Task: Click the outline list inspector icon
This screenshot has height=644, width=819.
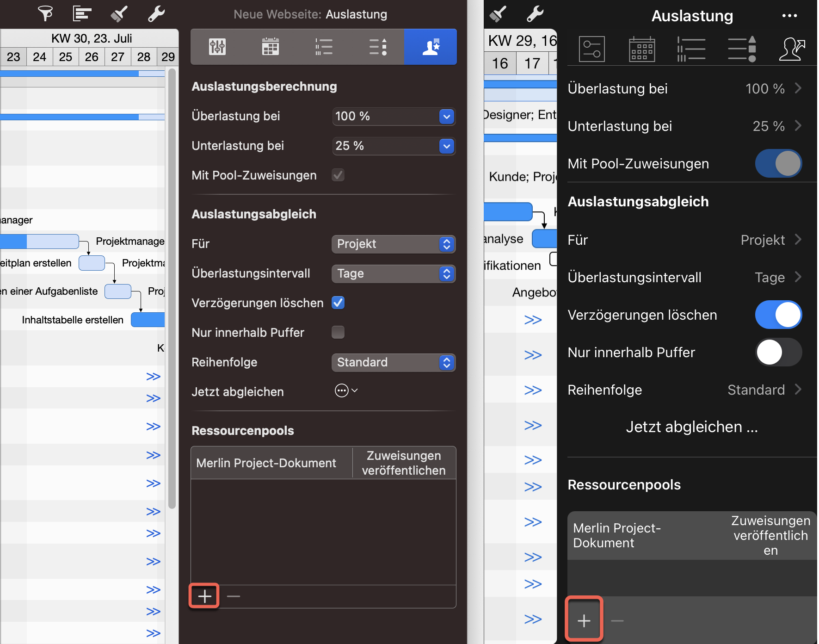Action: [x=324, y=46]
